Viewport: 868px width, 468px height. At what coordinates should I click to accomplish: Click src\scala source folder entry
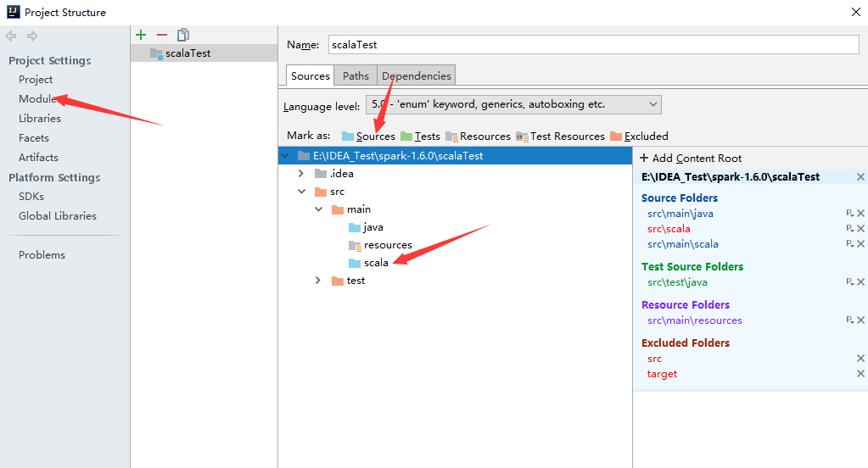point(669,228)
